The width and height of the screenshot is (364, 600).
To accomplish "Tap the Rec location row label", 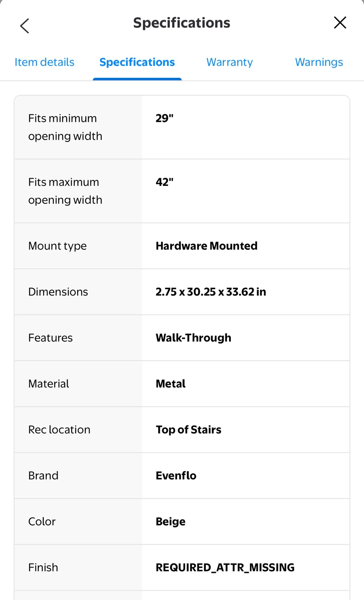I will tap(59, 430).
